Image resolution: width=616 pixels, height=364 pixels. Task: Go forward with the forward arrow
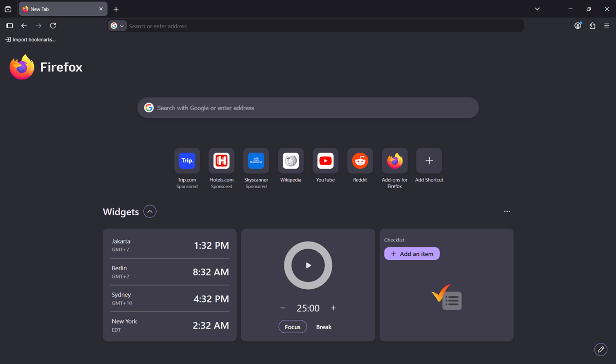click(38, 26)
